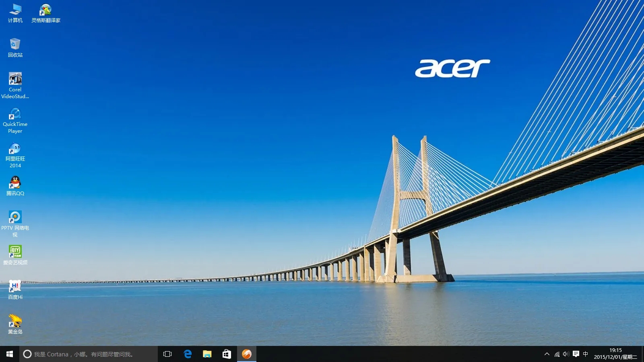Select the 腾讯QQ penguin icon
The width and height of the screenshot is (644, 362).
click(15, 186)
